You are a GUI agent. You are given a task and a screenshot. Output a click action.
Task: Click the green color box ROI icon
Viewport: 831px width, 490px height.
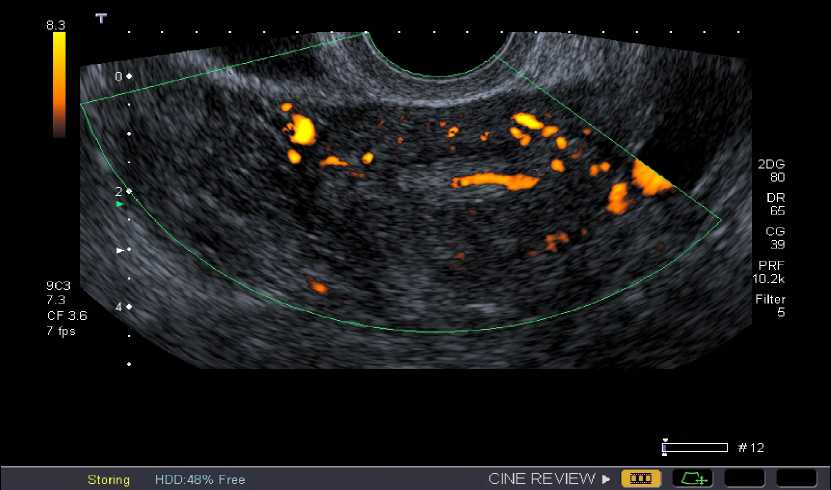click(x=693, y=478)
